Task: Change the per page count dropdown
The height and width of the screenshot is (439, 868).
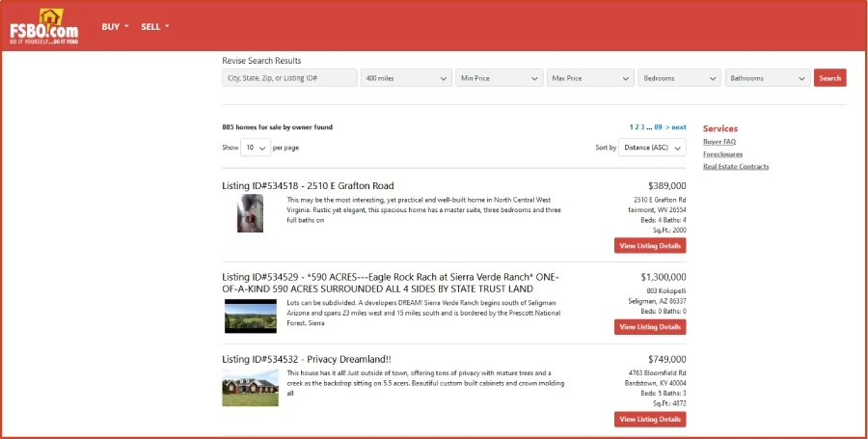Action: tap(256, 148)
